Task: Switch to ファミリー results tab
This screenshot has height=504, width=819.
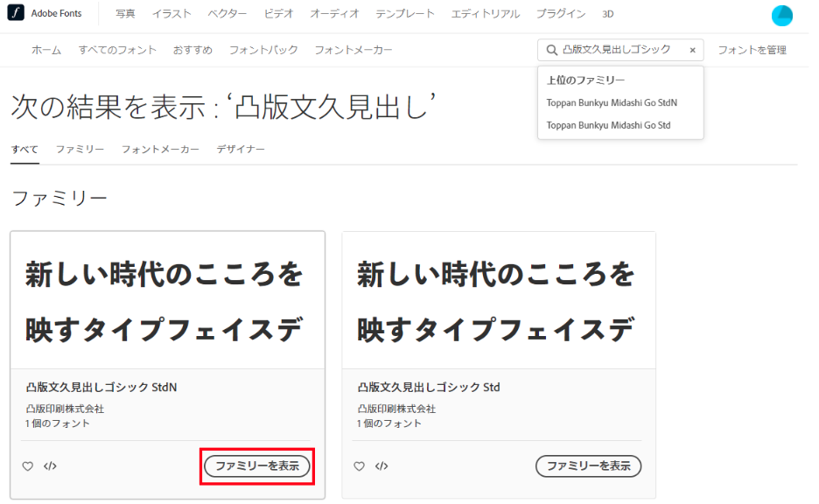Action: [80, 150]
